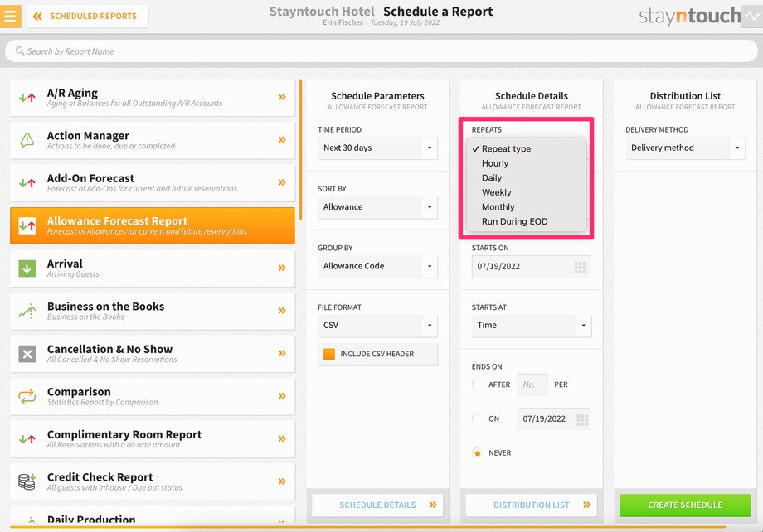Viewport: 763px width, 532px height.
Task: Expand Comparison report chevron
Action: pos(282,396)
